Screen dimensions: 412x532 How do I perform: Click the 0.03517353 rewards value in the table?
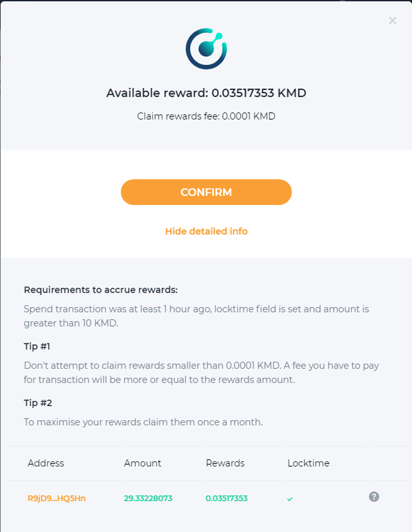[227, 498]
